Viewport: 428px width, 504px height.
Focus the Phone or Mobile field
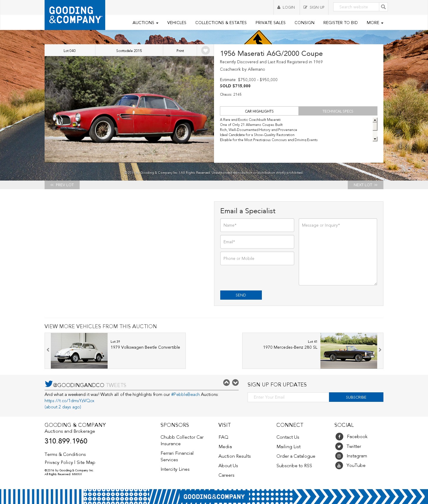pyautogui.click(x=257, y=258)
